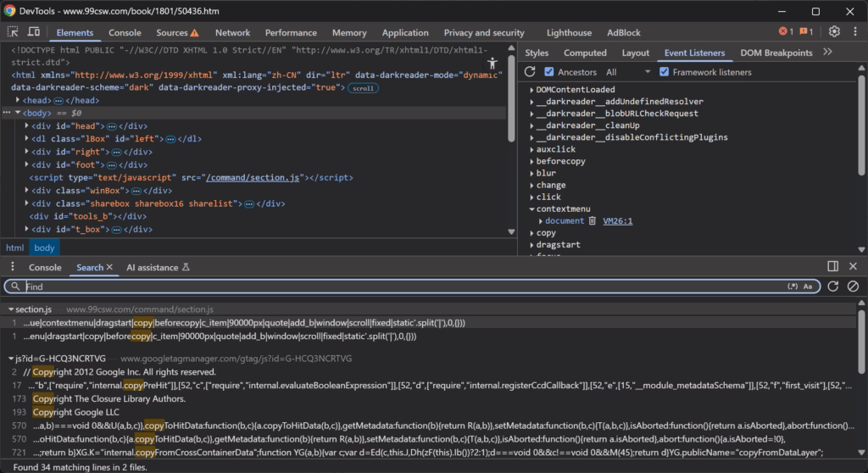Screen dimensions: 868x473
Task: Refresh the search results
Action: (832, 287)
